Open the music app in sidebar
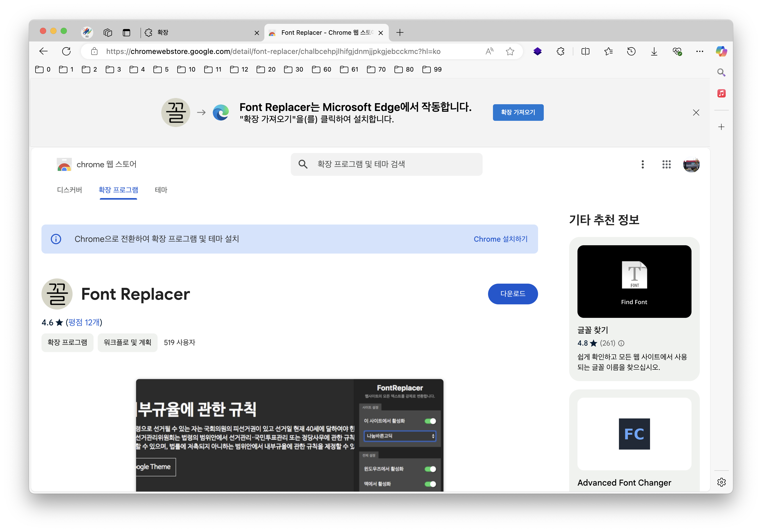The width and height of the screenshot is (762, 532). pyautogui.click(x=721, y=93)
